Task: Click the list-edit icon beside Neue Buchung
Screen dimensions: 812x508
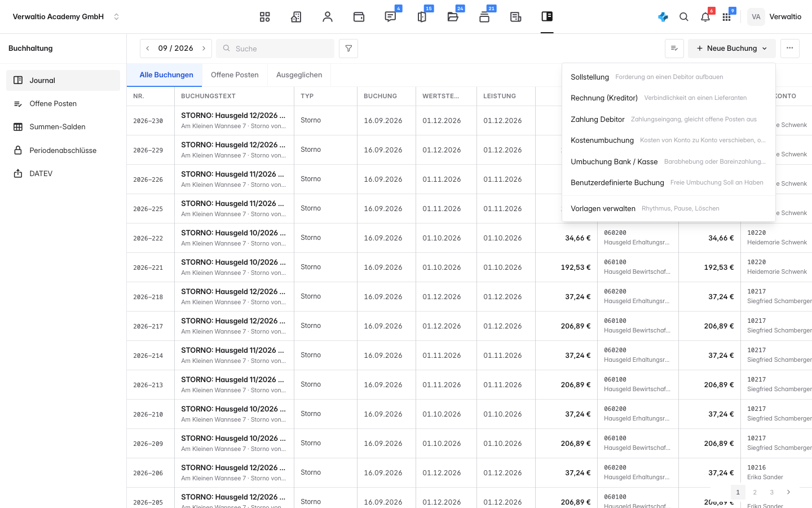Action: pos(674,49)
